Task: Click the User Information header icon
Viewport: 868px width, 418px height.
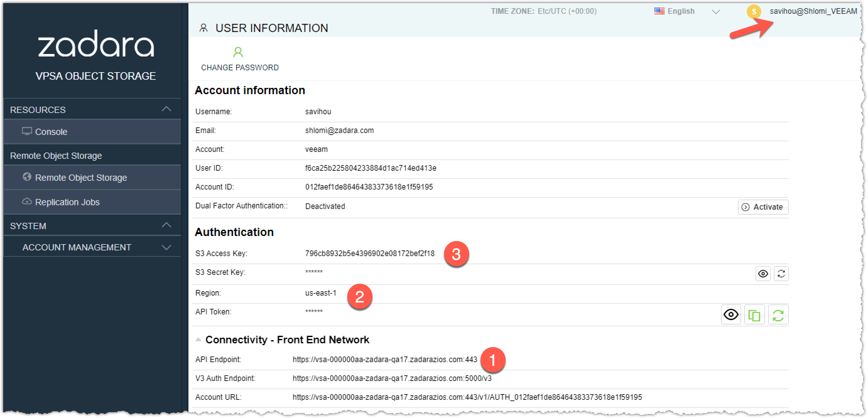Action: point(203,28)
